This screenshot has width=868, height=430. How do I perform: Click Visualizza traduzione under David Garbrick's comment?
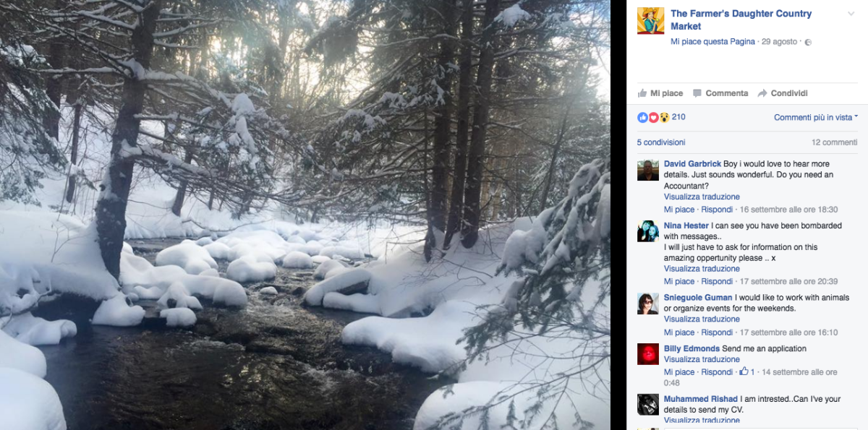point(702,196)
